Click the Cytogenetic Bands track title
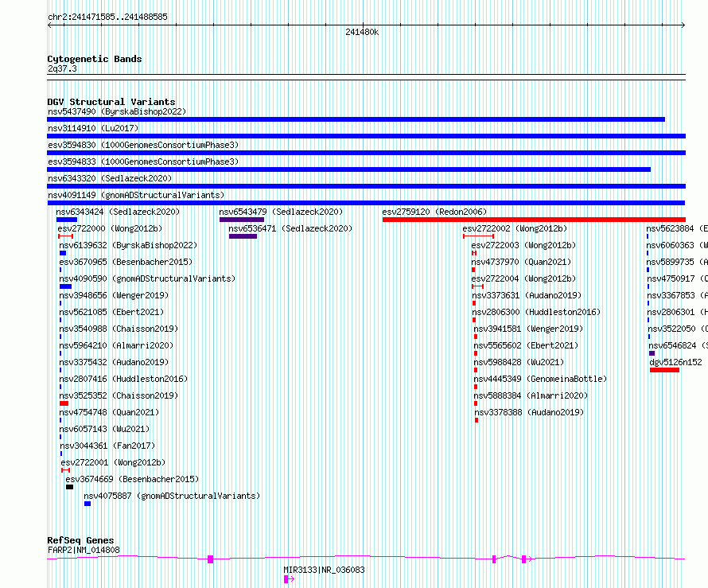Viewport: 708px width, 588px height. coord(95,59)
